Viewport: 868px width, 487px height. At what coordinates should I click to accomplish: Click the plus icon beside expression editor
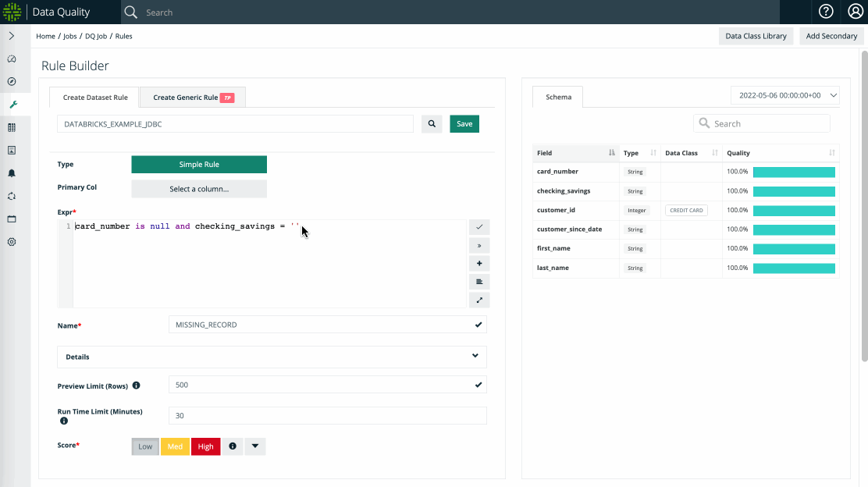coord(479,263)
